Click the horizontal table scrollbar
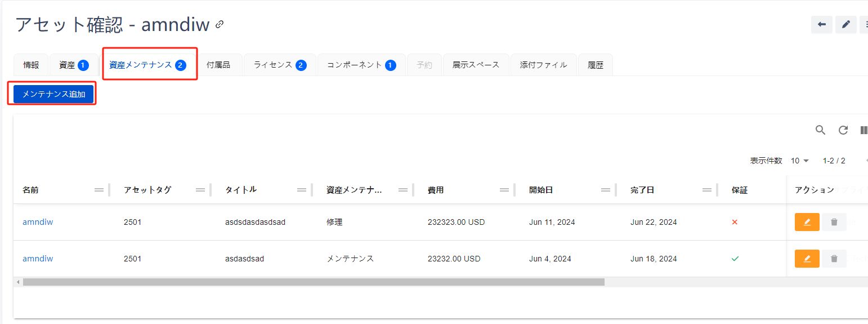868x324 pixels. [313, 282]
